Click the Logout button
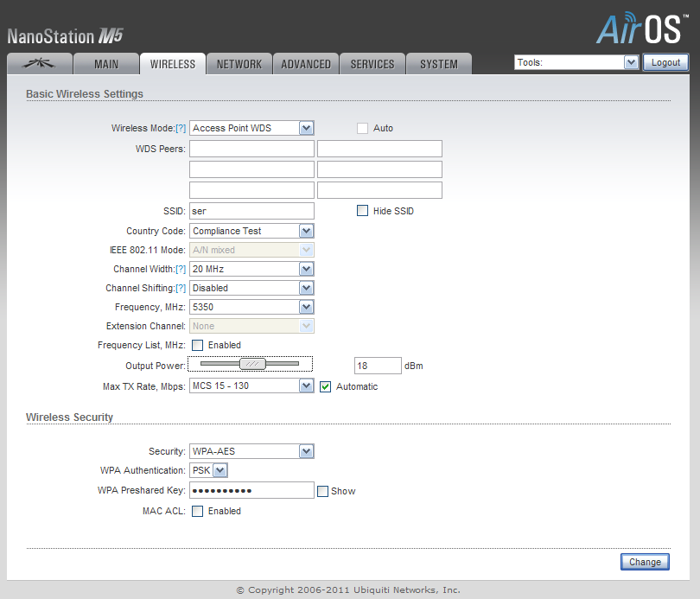700x599 pixels. 665,62
